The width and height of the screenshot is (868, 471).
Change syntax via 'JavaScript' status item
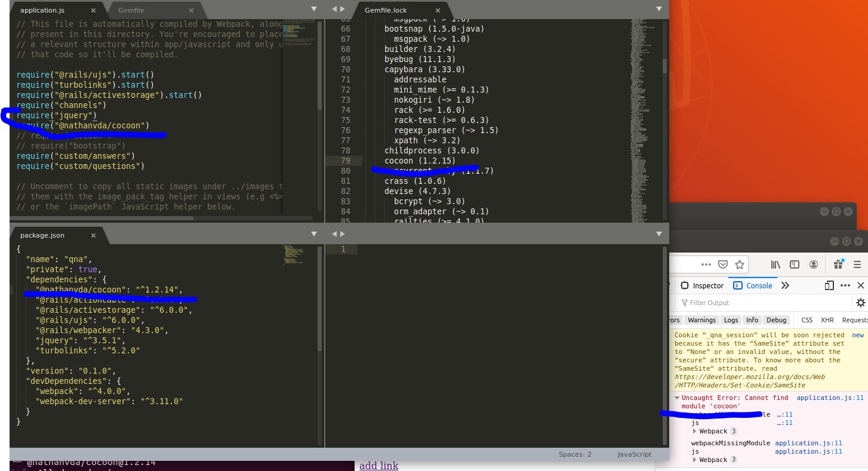click(x=635, y=454)
